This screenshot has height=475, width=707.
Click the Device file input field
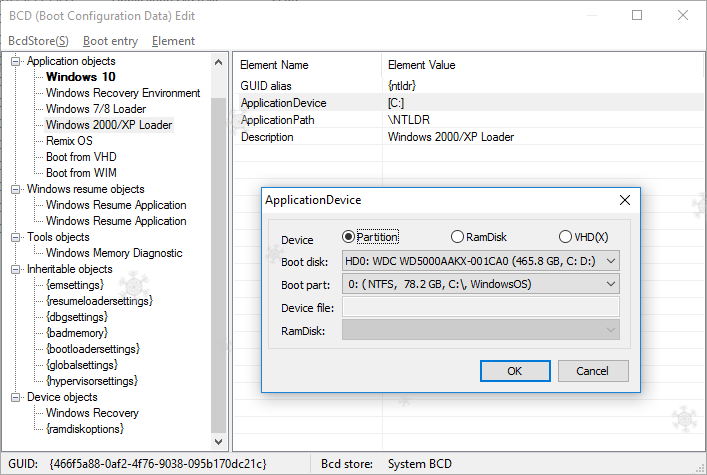(481, 307)
